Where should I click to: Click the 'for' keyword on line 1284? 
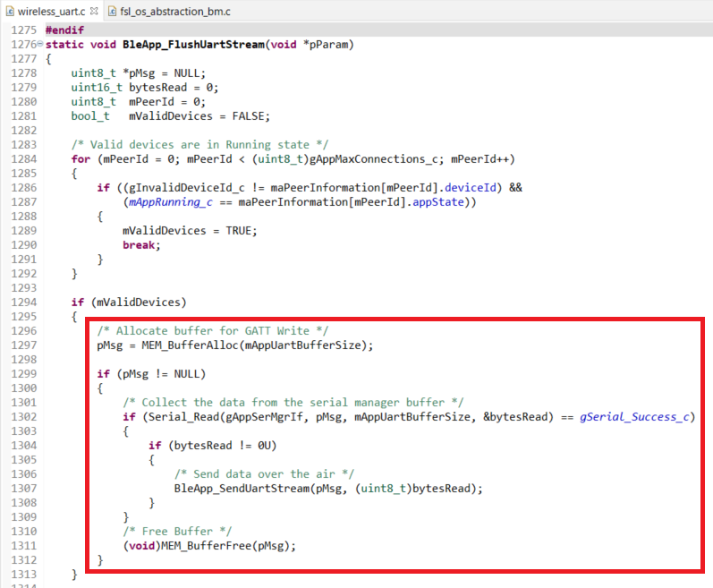(x=81, y=159)
